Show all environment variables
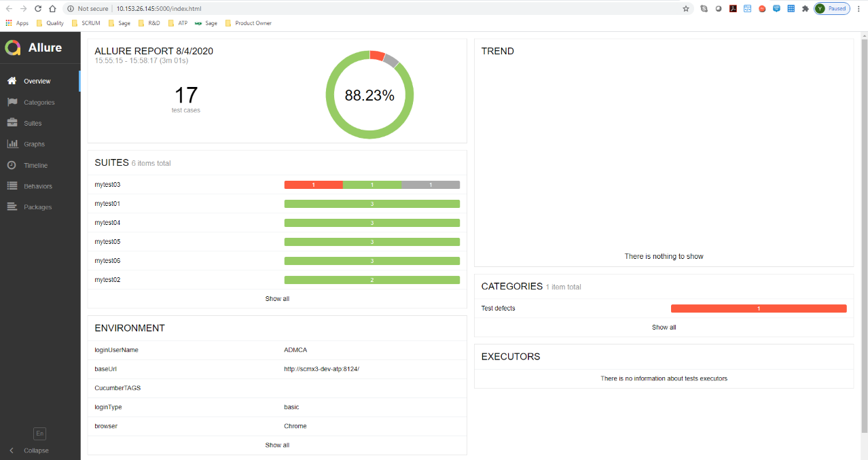The width and height of the screenshot is (868, 460). pyautogui.click(x=277, y=445)
